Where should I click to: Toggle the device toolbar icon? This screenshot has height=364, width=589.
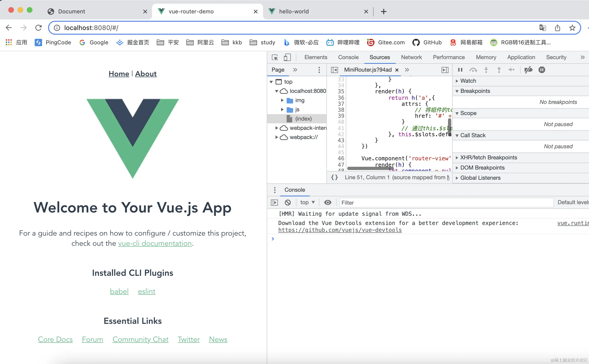[x=287, y=57]
